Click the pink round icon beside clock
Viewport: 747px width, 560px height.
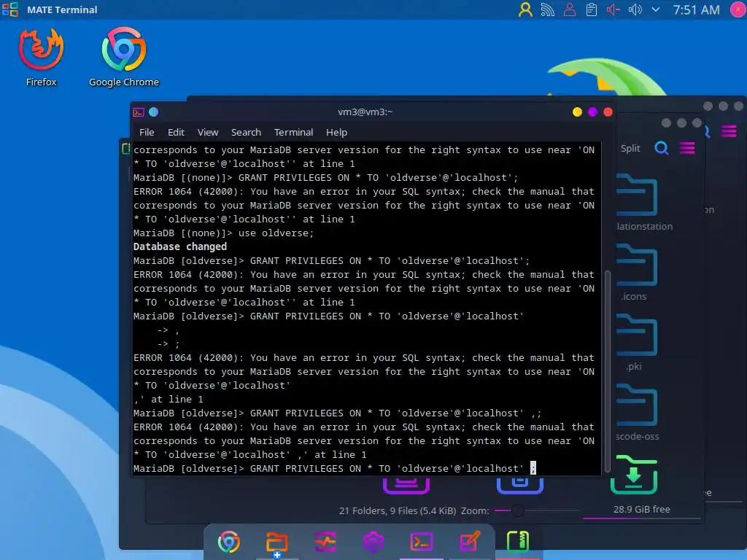pyautogui.click(x=738, y=9)
